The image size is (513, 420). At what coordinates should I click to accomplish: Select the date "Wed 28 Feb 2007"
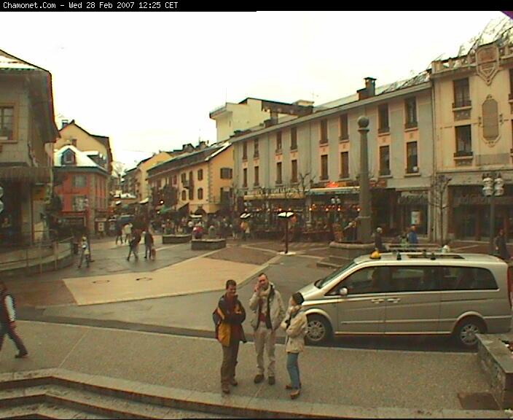click(x=101, y=5)
